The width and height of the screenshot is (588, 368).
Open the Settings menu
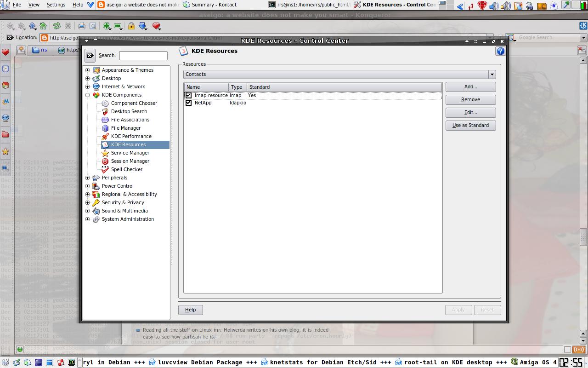coord(56,5)
